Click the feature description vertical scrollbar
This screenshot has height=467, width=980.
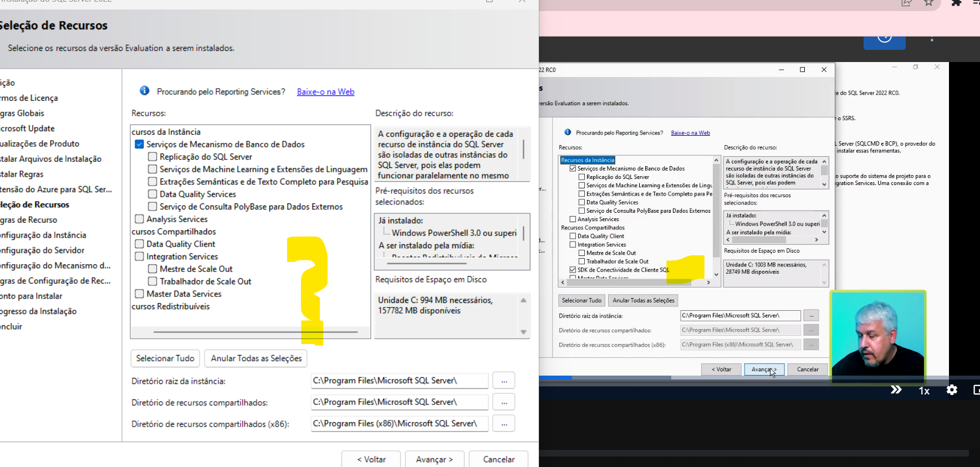pos(523,150)
